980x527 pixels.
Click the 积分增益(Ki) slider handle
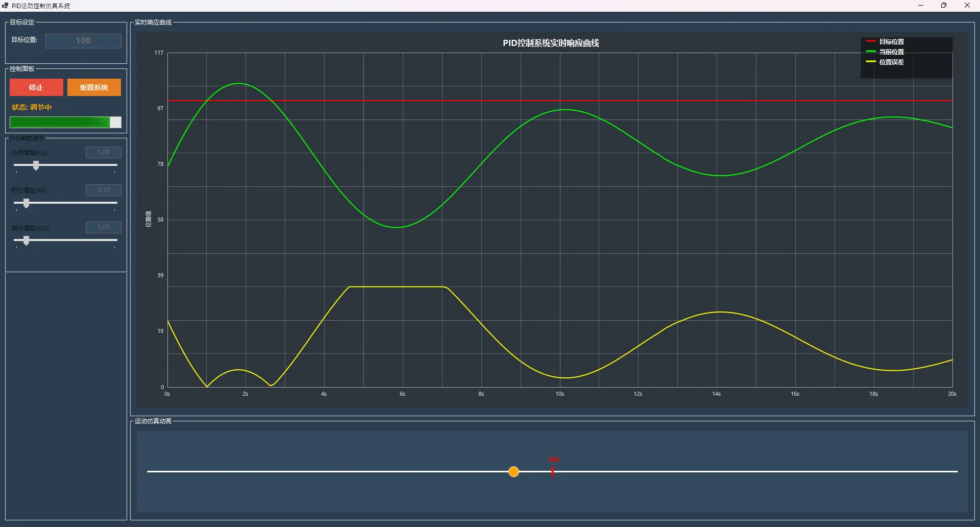tap(26, 203)
